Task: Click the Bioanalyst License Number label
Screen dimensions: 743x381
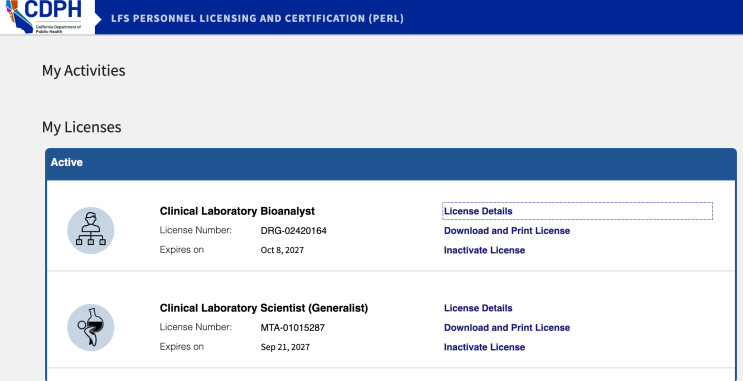Action: [x=195, y=230]
